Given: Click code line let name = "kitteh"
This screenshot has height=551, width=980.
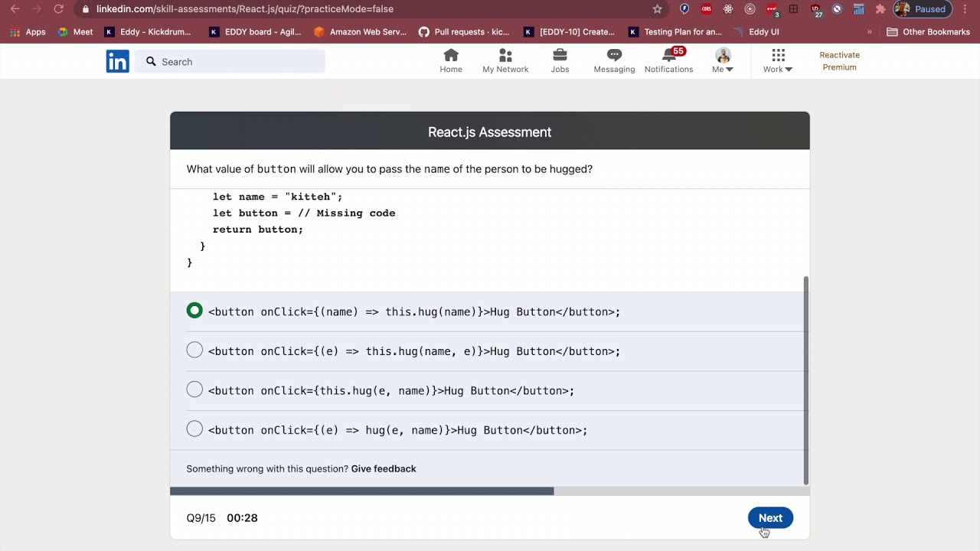Looking at the screenshot, I should click(278, 197).
